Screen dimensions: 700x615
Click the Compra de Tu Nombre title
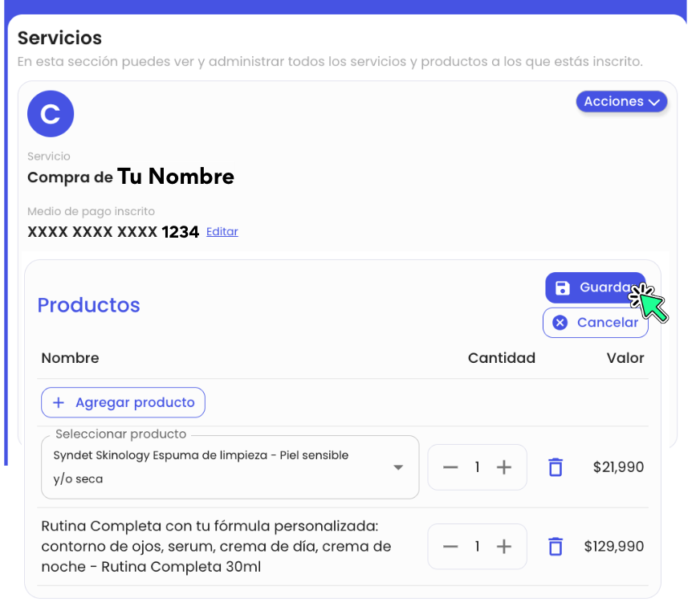tap(131, 177)
